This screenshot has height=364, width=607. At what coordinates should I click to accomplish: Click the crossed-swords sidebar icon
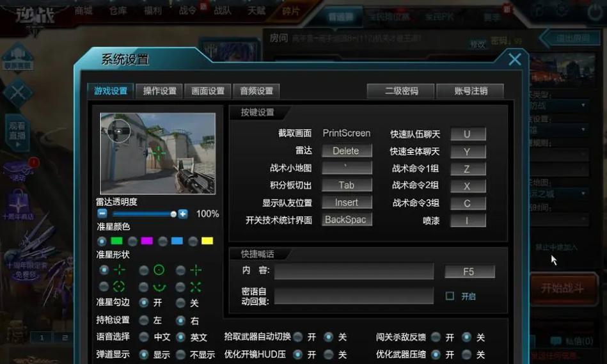(x=17, y=93)
